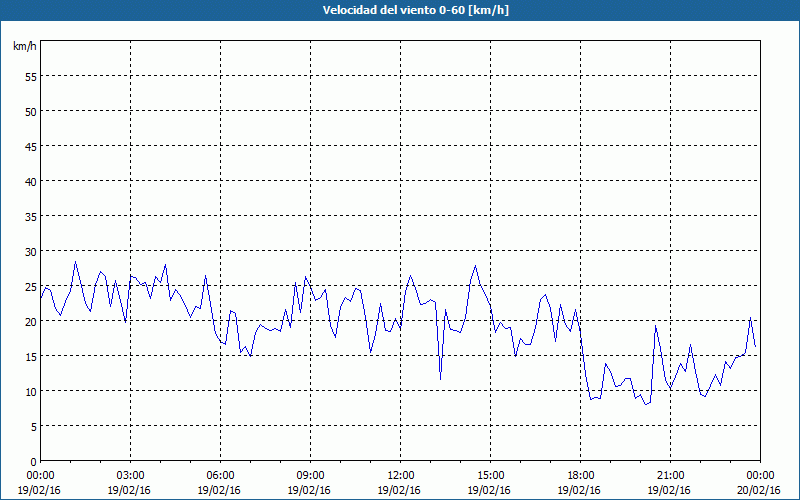Click the 06:00 time label

coord(220,476)
